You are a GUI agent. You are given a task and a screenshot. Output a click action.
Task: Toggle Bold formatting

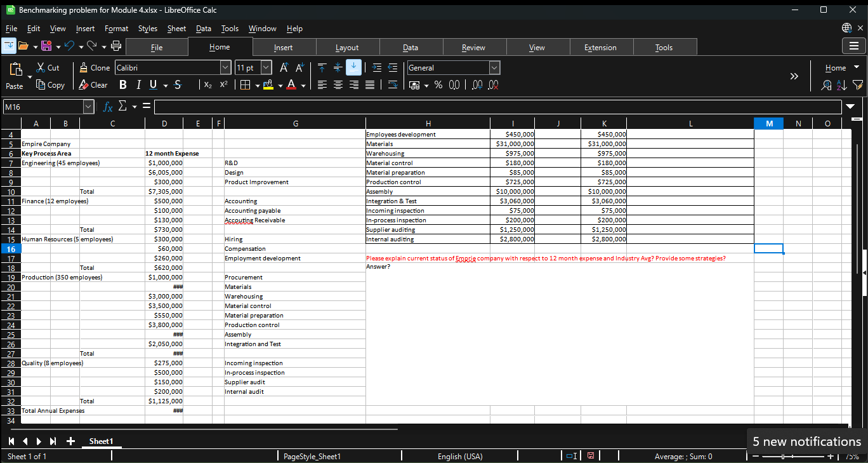point(122,85)
